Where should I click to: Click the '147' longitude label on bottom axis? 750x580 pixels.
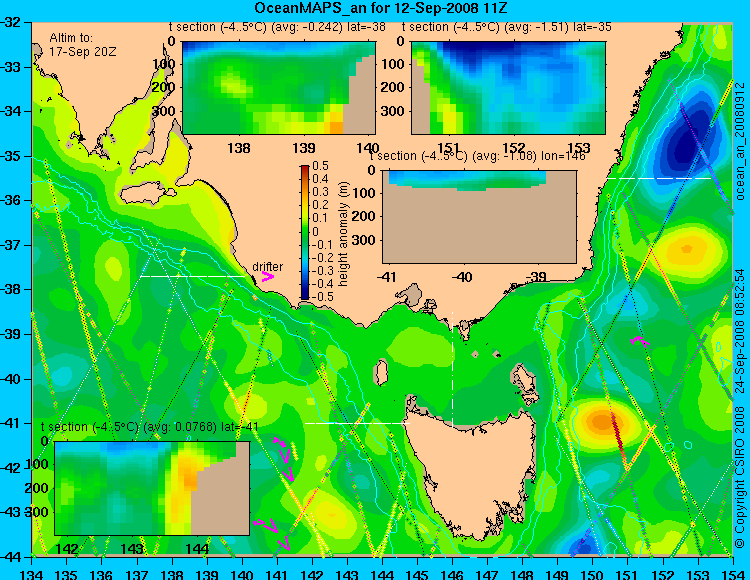click(x=487, y=574)
